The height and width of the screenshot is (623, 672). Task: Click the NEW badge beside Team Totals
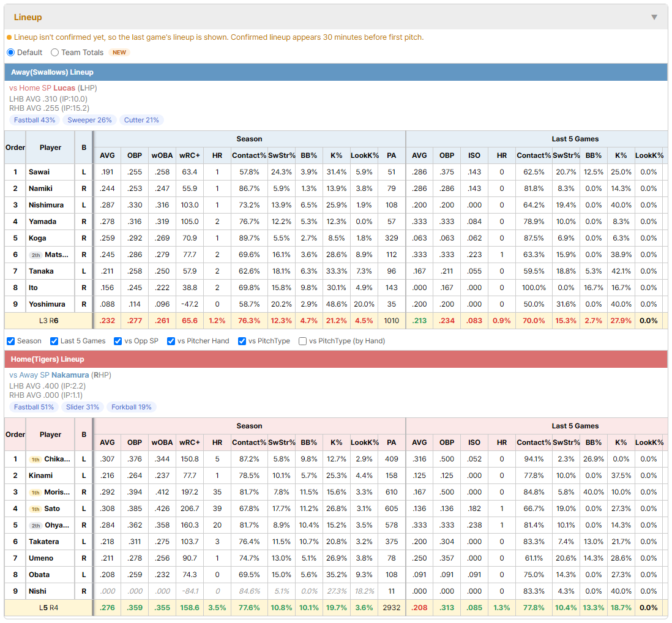tap(119, 52)
